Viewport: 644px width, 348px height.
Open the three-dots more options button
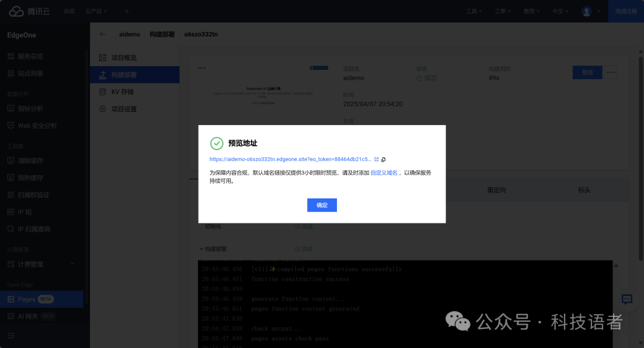click(611, 72)
